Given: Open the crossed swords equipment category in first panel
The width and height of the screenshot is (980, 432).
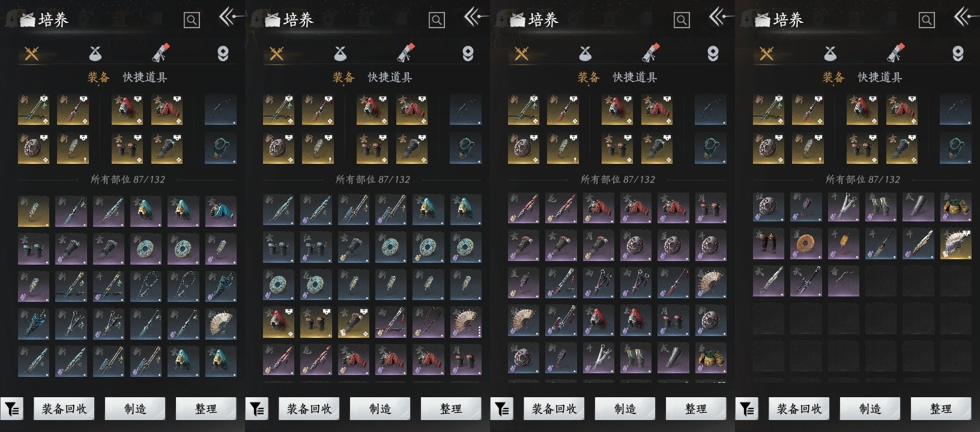Looking at the screenshot, I should [x=32, y=54].
